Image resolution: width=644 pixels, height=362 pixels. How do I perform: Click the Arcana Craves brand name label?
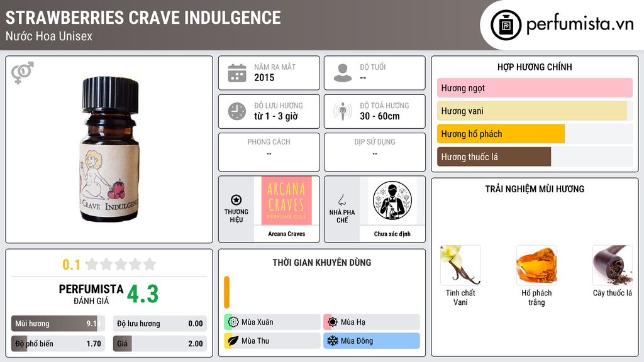287,234
